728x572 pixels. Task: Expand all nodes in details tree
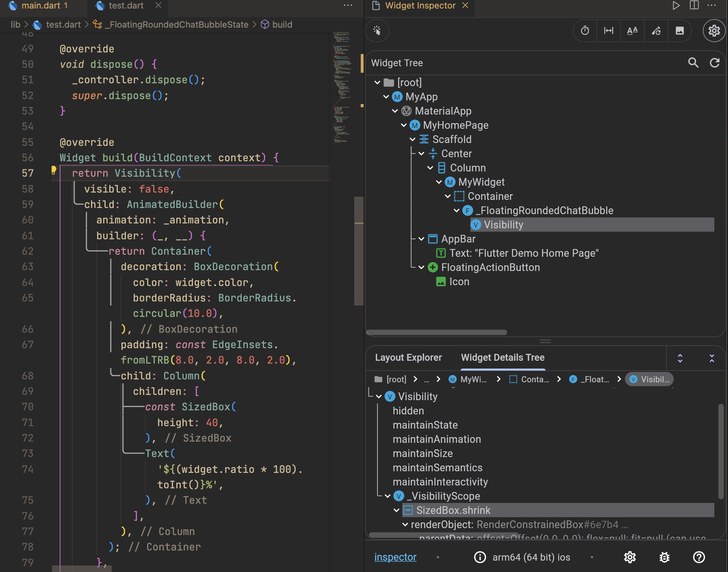(x=680, y=358)
